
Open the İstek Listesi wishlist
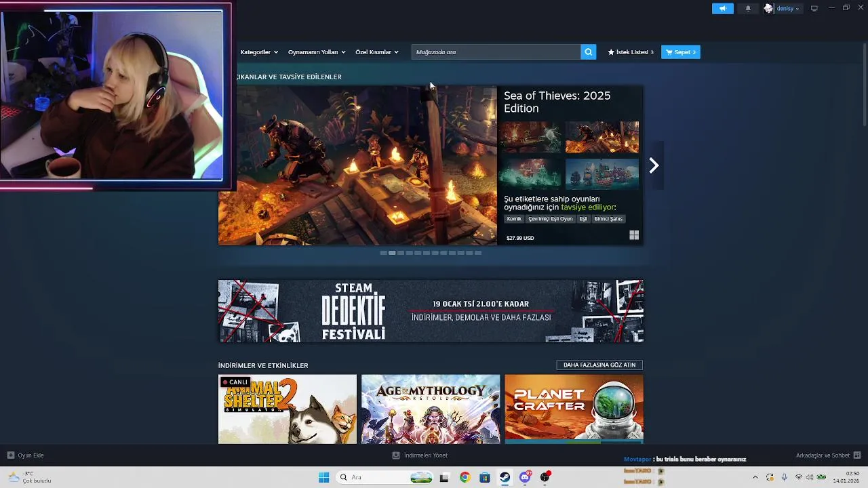631,52
